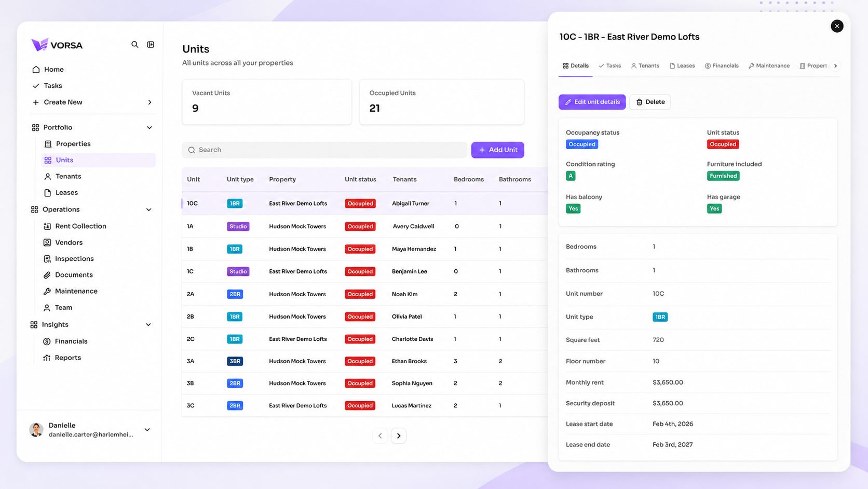Switch to the Financials tab in panel
Image resolution: width=868 pixels, height=489 pixels.
point(722,66)
